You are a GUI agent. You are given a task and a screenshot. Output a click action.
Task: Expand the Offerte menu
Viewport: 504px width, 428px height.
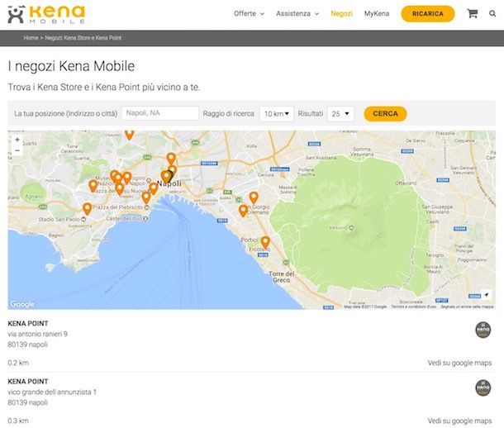point(249,13)
